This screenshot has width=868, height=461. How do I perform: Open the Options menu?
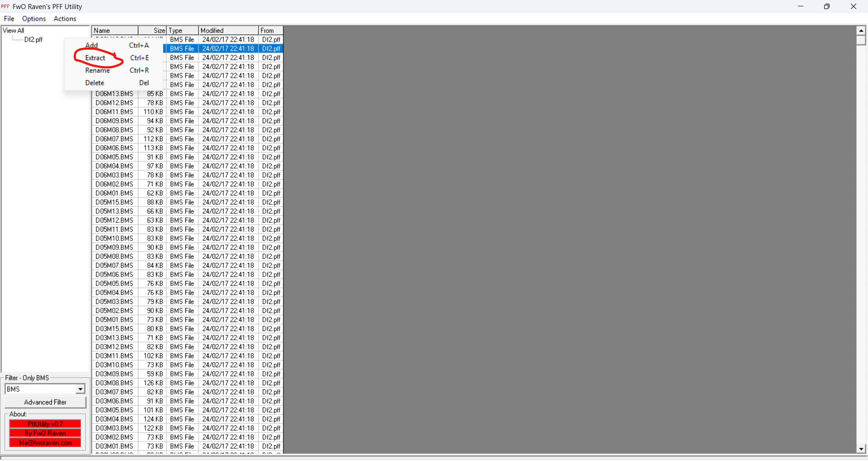point(34,19)
